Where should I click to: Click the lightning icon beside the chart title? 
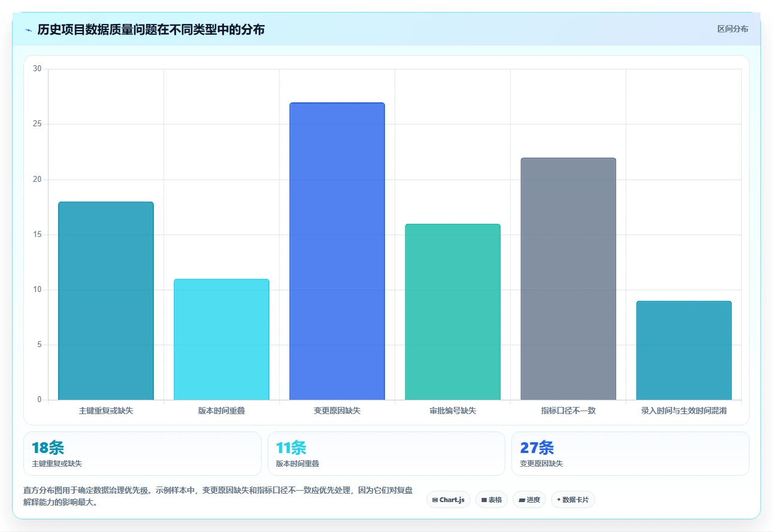pyautogui.click(x=29, y=30)
